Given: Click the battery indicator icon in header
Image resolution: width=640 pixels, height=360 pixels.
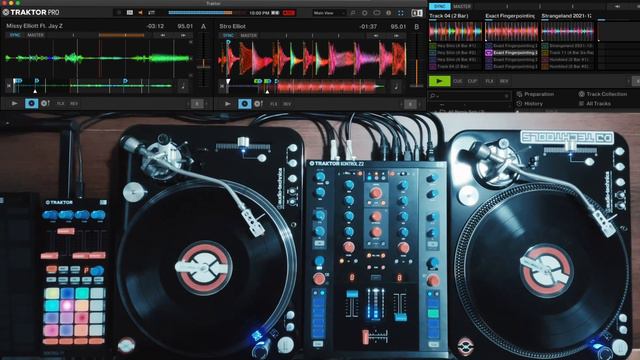Looking at the screenshot, I should click(x=276, y=13).
